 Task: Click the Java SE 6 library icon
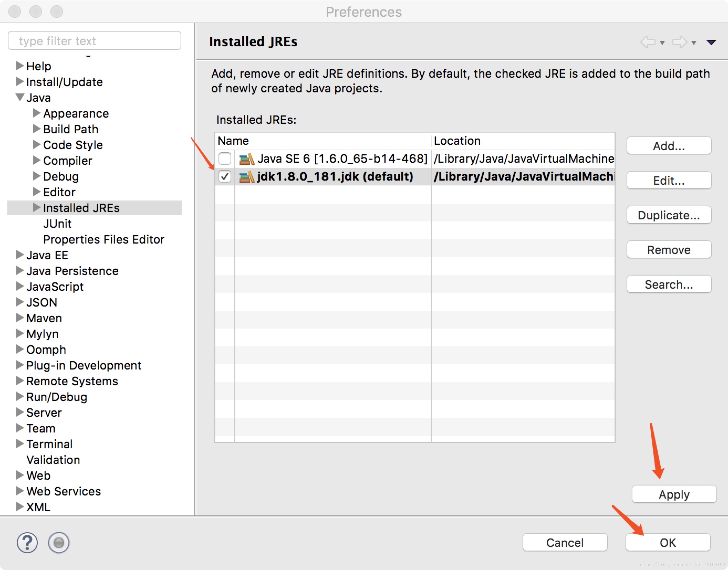(247, 159)
